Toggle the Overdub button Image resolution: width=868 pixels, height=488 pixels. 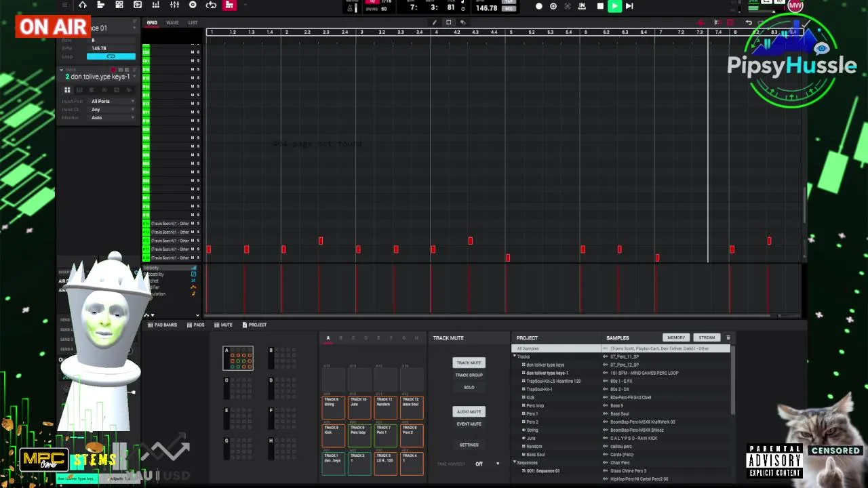[x=553, y=6]
